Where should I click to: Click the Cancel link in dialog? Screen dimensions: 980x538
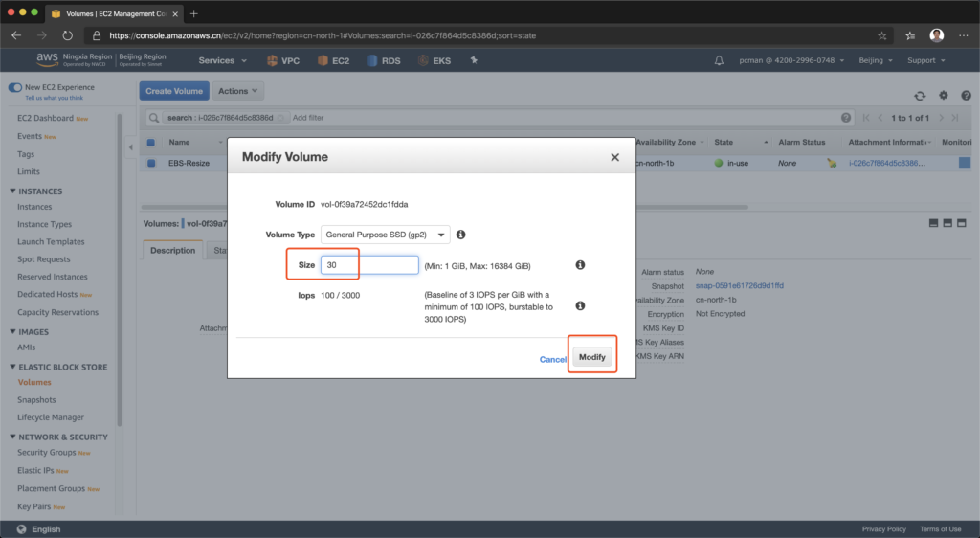tap(552, 359)
